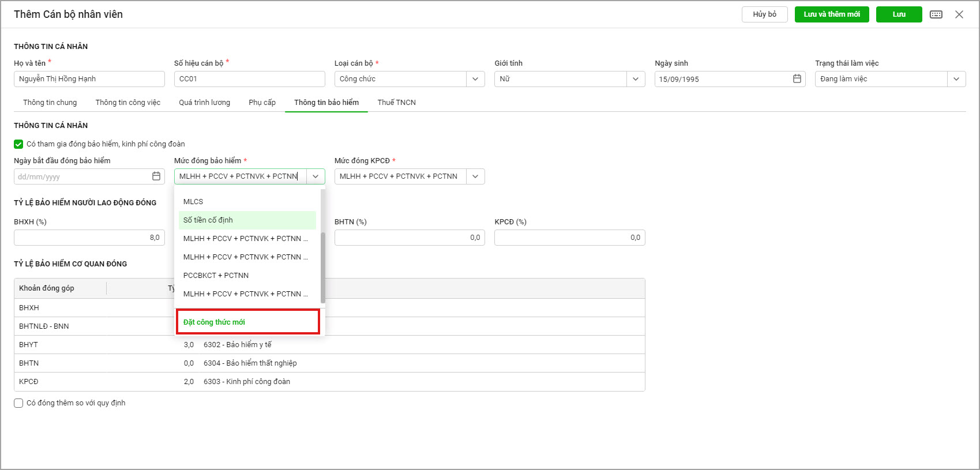Tick the extra contribution beyond regulation checkbox
Viewport: 980px width, 470px height.
tap(18, 403)
